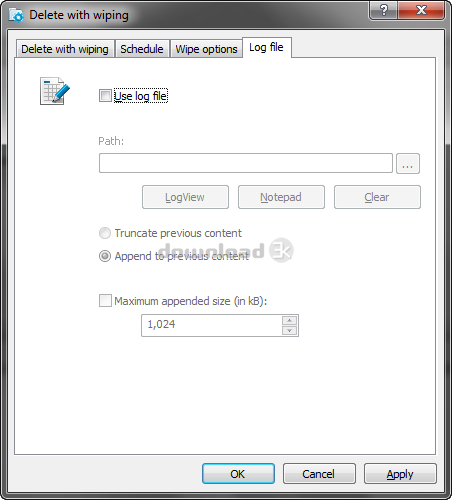Select the Log file tab

(x=267, y=47)
